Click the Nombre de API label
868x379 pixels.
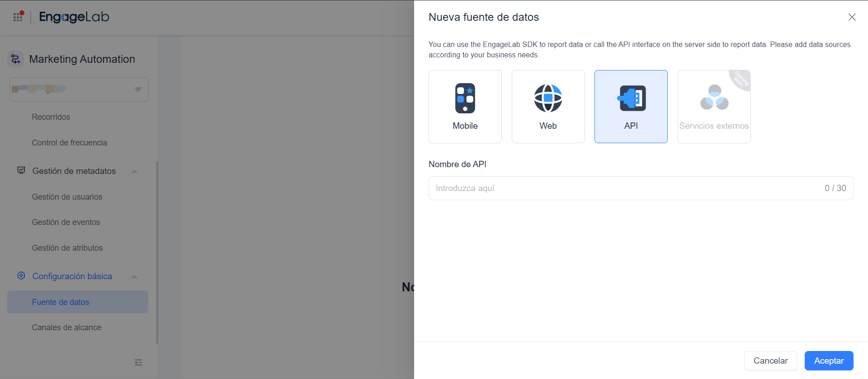point(458,164)
